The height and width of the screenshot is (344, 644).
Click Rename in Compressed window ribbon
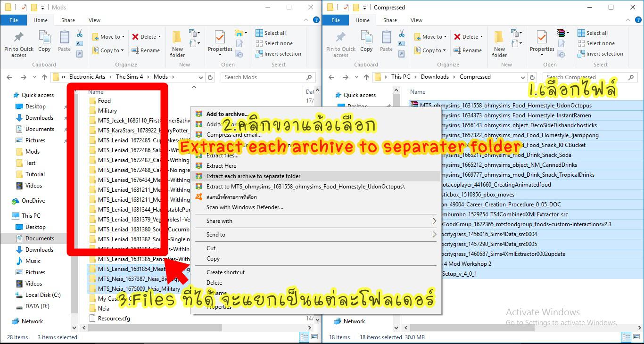468,50
